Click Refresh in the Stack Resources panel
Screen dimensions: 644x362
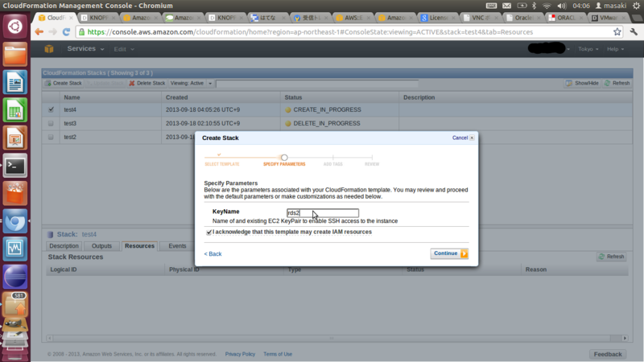612,257
